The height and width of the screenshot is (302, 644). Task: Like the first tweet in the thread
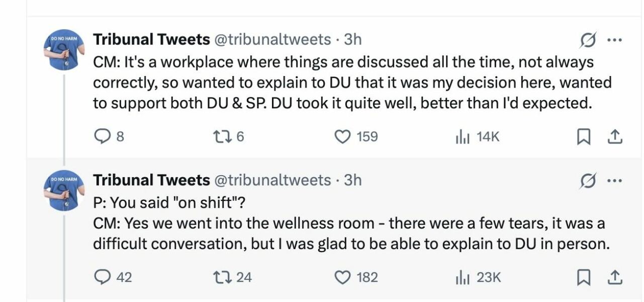tap(343, 136)
